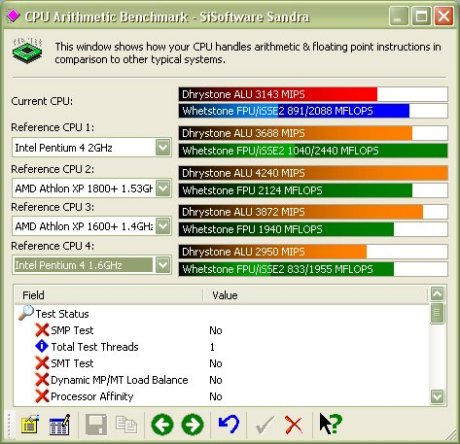Screen dimensions: 460x444
Task: Click Dhrystone ALU 3872 MIPS bar
Action: 313,212
